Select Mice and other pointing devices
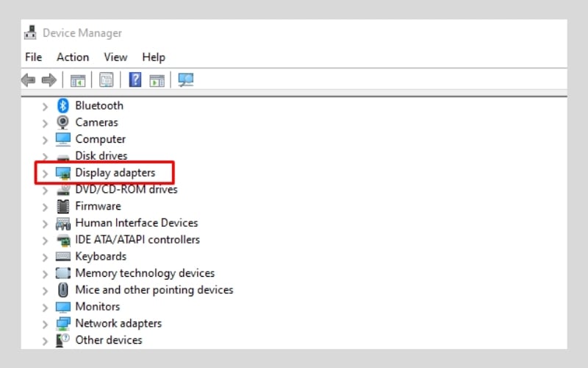This screenshot has width=588, height=368. (x=154, y=290)
